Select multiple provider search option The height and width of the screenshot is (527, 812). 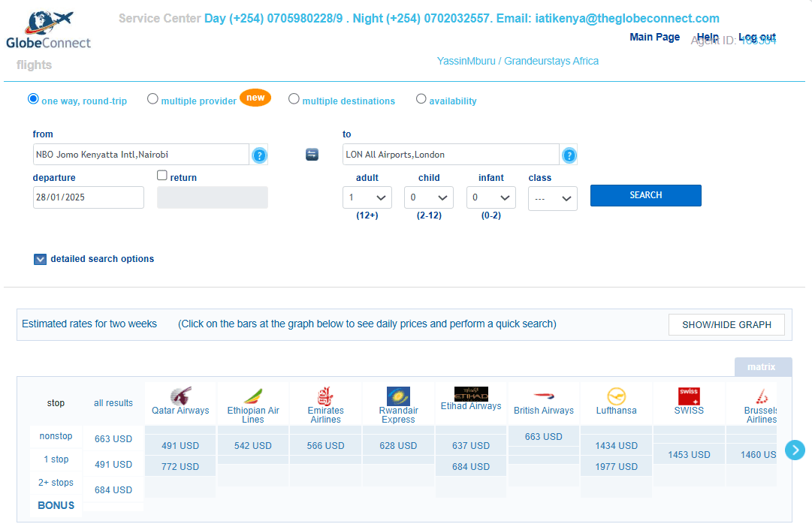coord(152,99)
